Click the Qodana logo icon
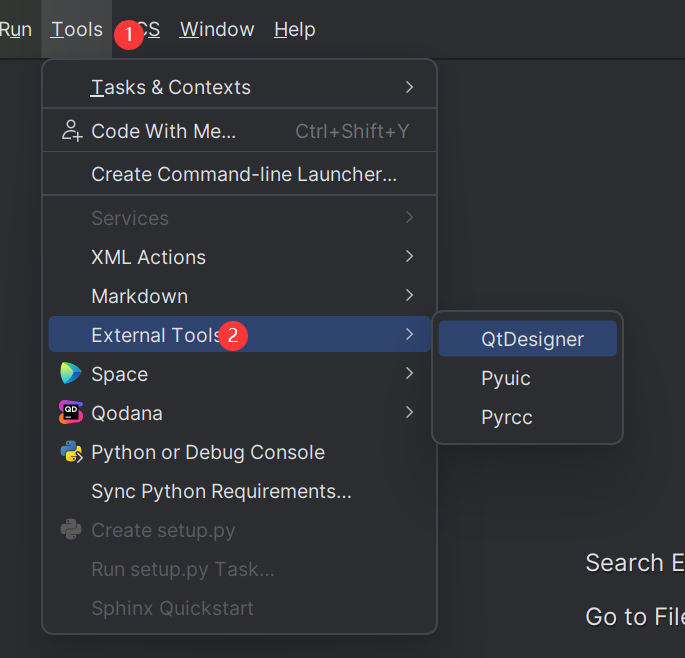 point(71,413)
